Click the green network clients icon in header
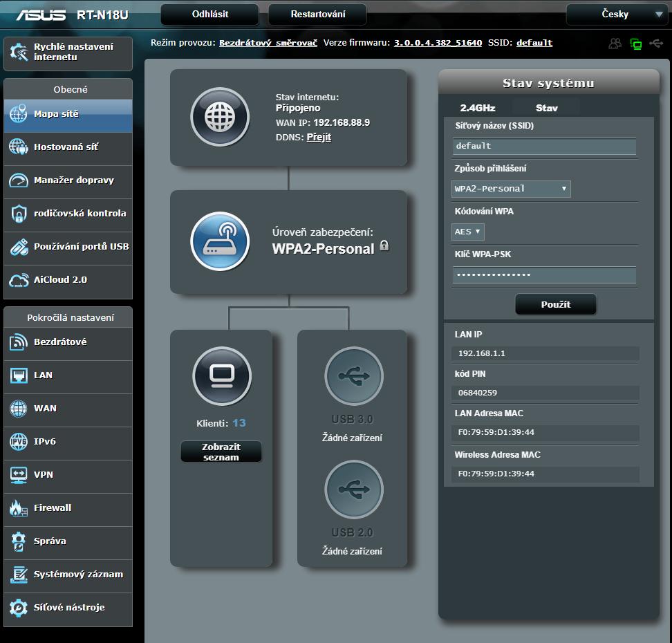 tap(635, 44)
